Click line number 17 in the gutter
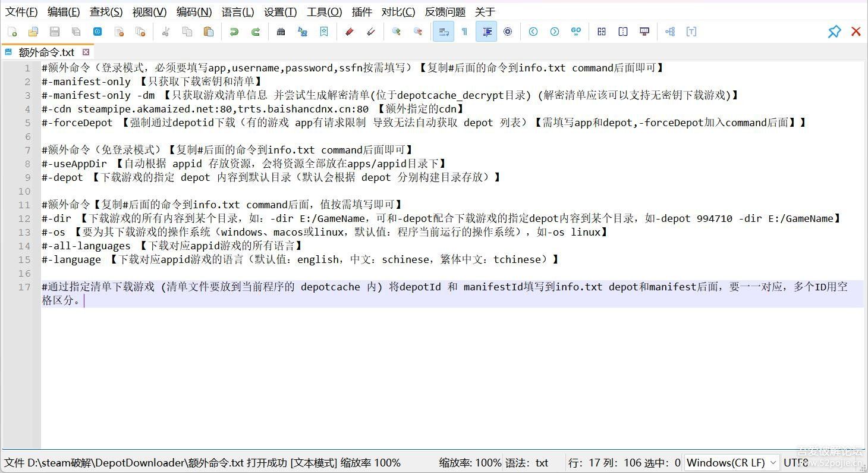868x473 pixels. [24, 287]
